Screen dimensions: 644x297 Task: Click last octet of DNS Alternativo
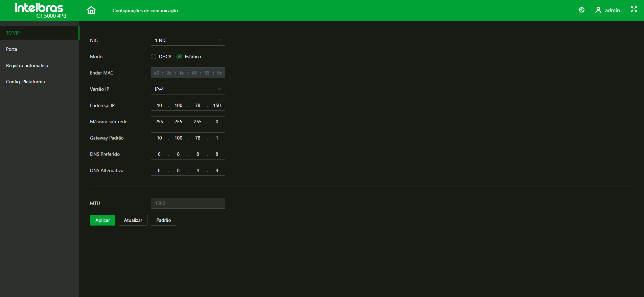pos(217,170)
